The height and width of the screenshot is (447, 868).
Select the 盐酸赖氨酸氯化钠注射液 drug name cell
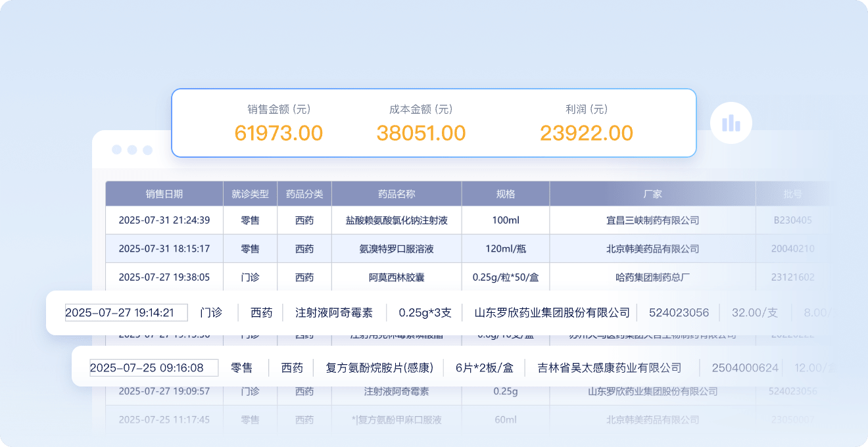(x=397, y=220)
